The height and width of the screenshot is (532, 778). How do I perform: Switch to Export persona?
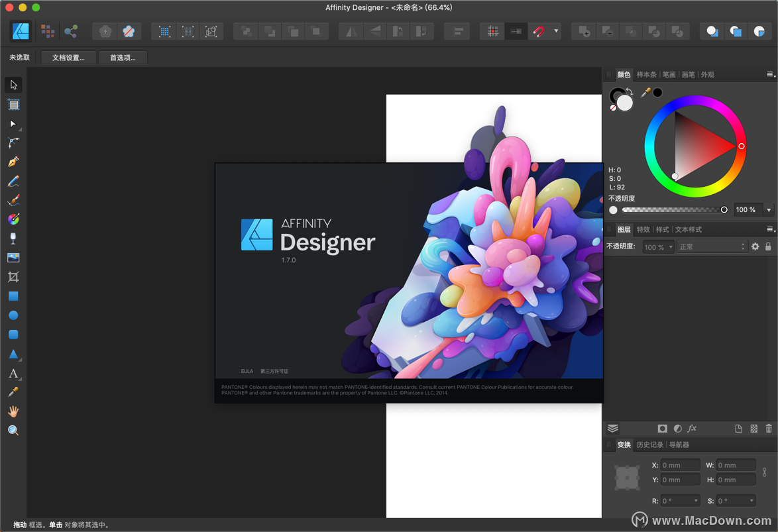tap(71, 31)
